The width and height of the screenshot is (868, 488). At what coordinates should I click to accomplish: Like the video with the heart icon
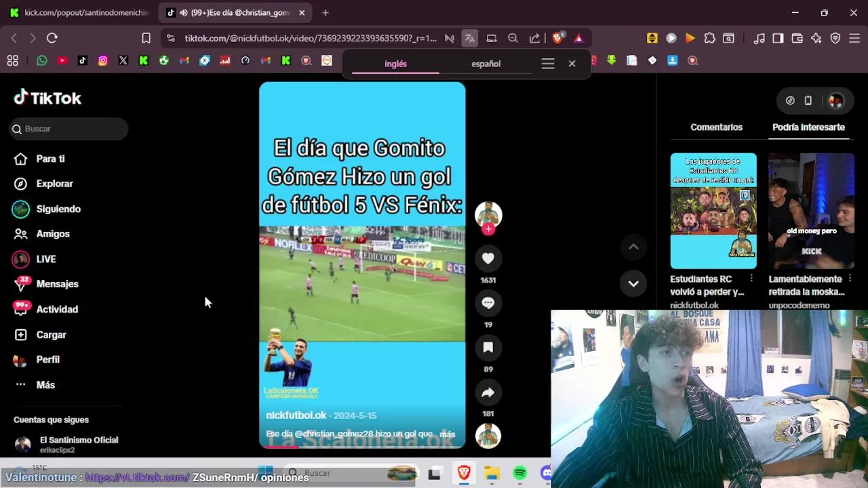click(x=488, y=258)
